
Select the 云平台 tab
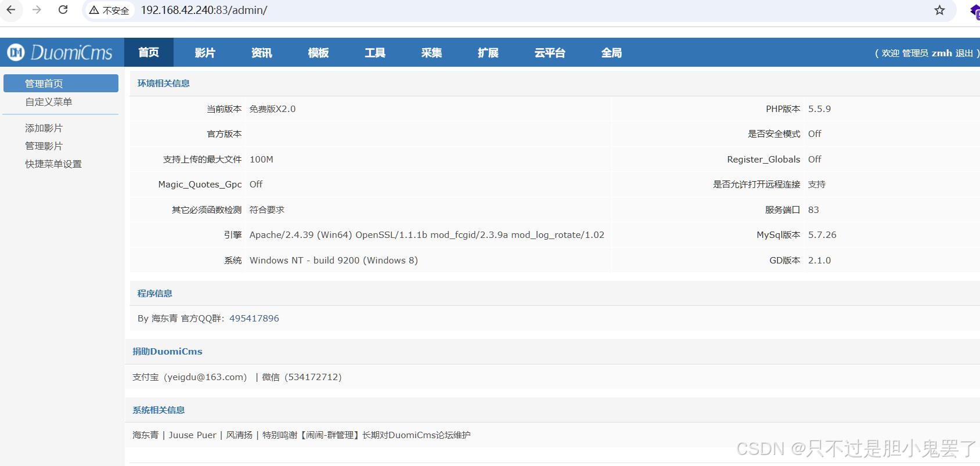click(550, 53)
